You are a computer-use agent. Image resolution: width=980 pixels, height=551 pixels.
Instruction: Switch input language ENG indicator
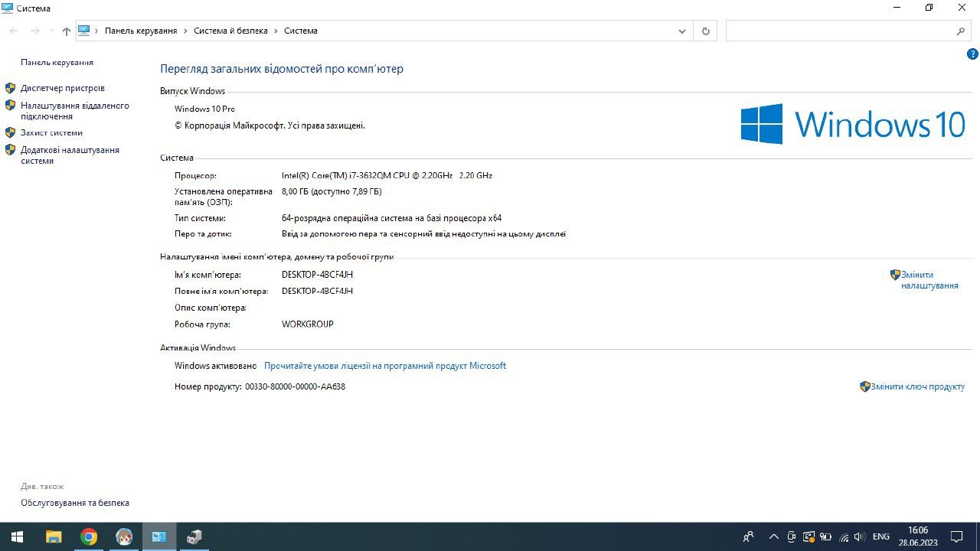[x=881, y=536]
